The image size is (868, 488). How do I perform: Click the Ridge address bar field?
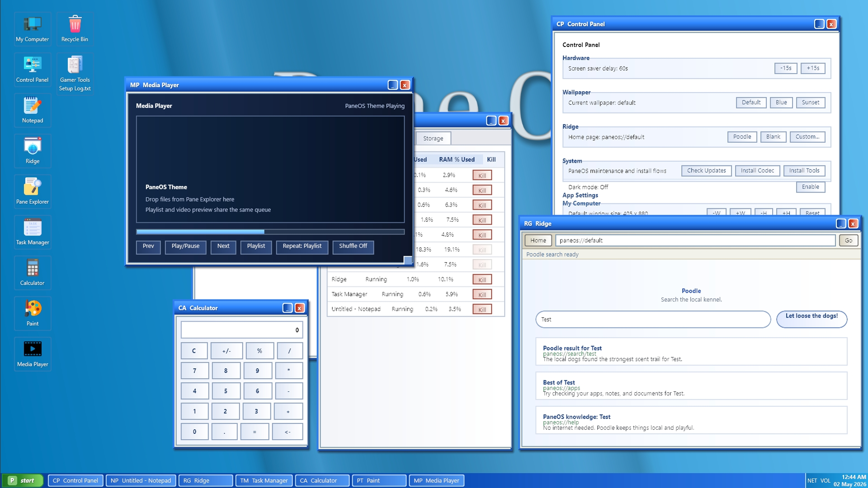695,240
